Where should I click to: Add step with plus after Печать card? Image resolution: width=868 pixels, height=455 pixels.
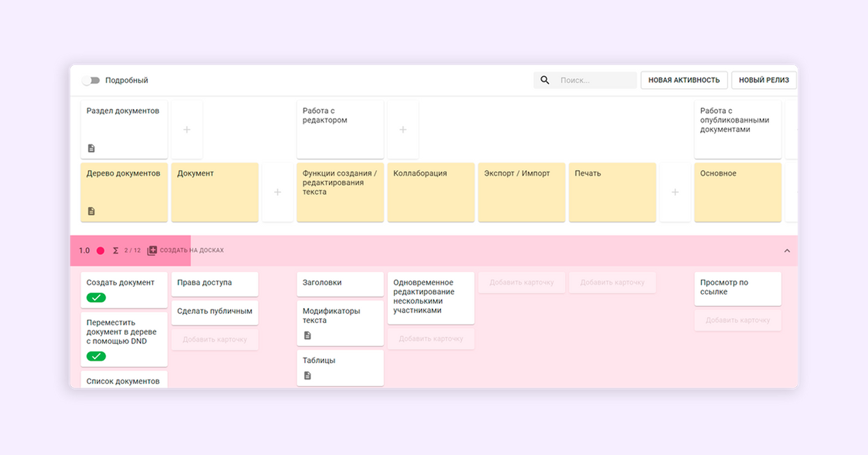pos(675,192)
